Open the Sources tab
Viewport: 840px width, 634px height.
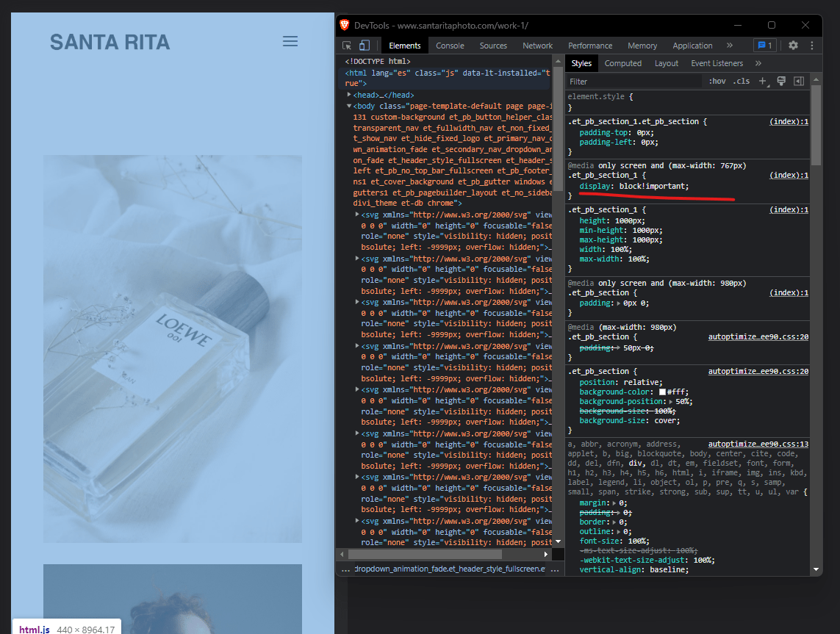[x=493, y=46]
